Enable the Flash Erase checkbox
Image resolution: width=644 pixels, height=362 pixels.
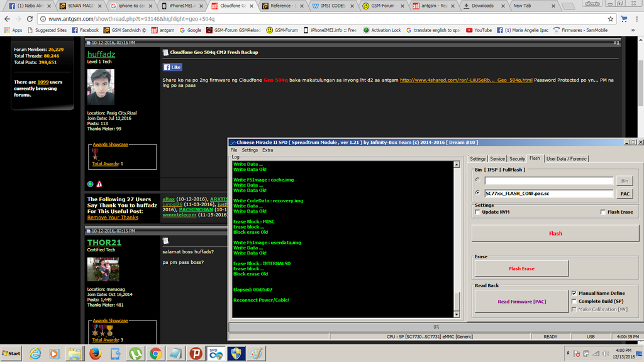click(x=602, y=212)
